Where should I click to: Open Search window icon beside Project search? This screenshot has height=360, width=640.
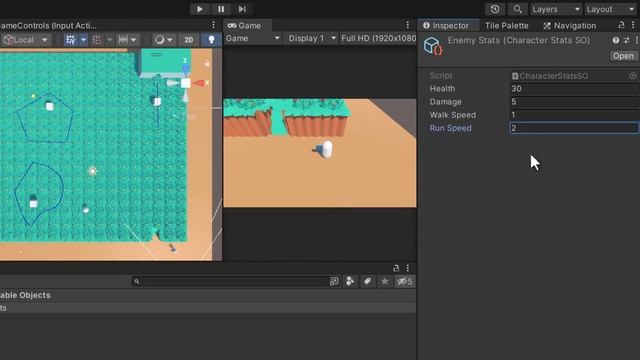334,281
